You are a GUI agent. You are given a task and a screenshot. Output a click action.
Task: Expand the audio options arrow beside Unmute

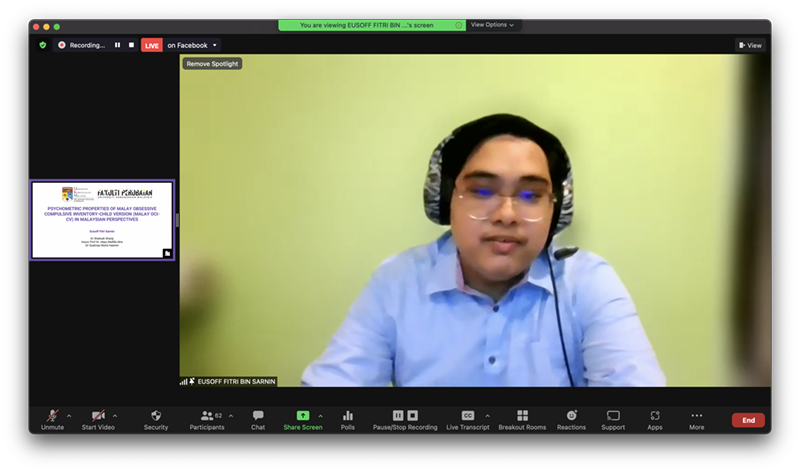pyautogui.click(x=69, y=416)
